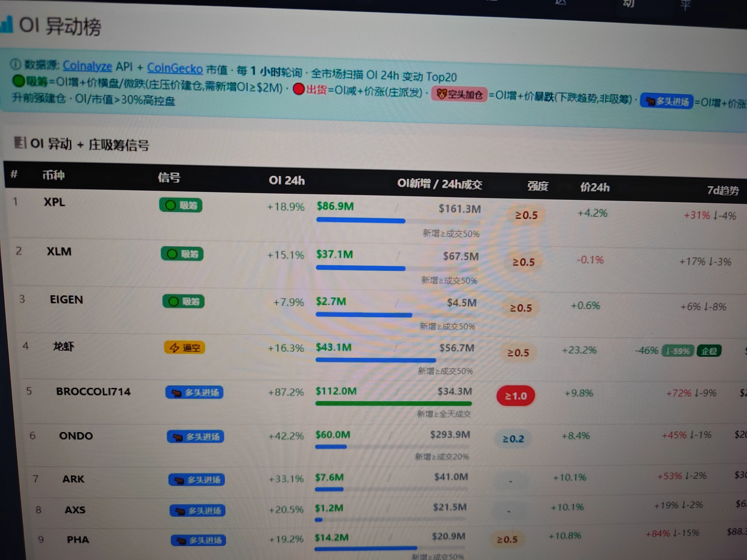Select the EIGEN coin name
This screenshot has height=560, width=747.
pos(67,300)
